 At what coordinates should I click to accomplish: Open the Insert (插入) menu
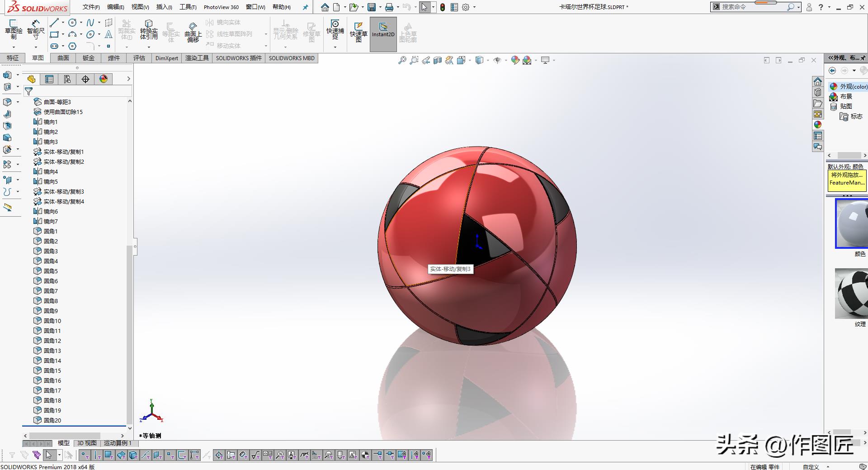164,7
